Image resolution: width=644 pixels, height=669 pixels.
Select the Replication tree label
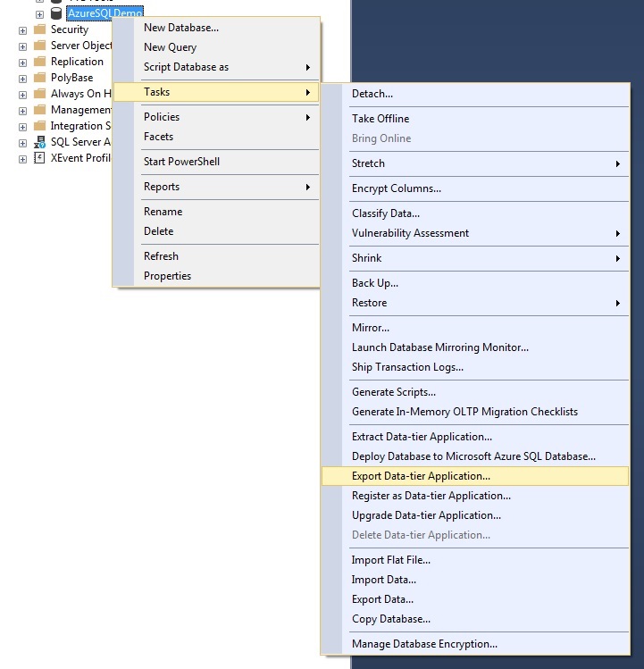[77, 62]
